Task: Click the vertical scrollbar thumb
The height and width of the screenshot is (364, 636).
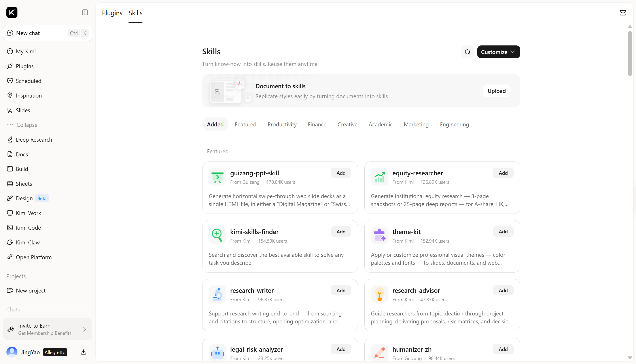Action: coord(630,54)
